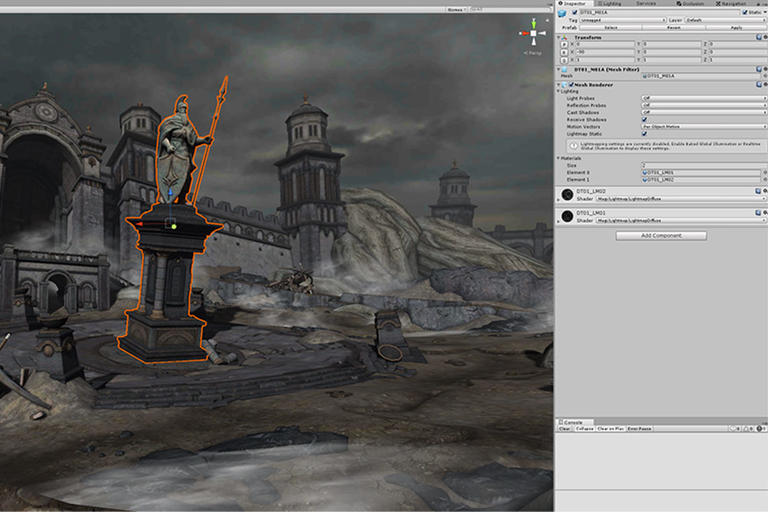
Task: Open Transform component gear settings
Action: tap(765, 37)
